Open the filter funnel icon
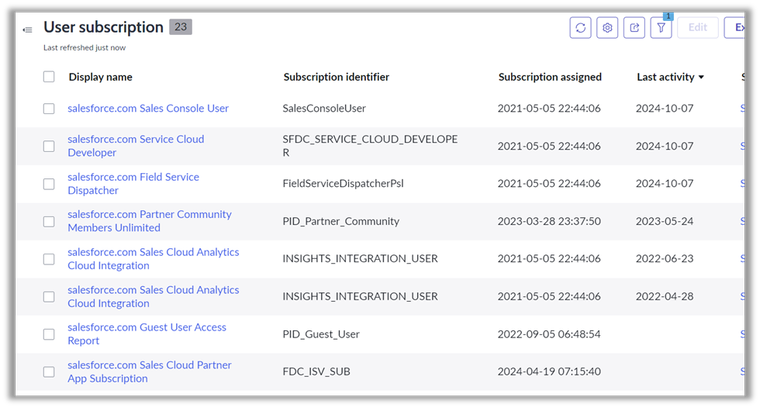Image resolution: width=760 pixels, height=408 pixels. pos(661,28)
